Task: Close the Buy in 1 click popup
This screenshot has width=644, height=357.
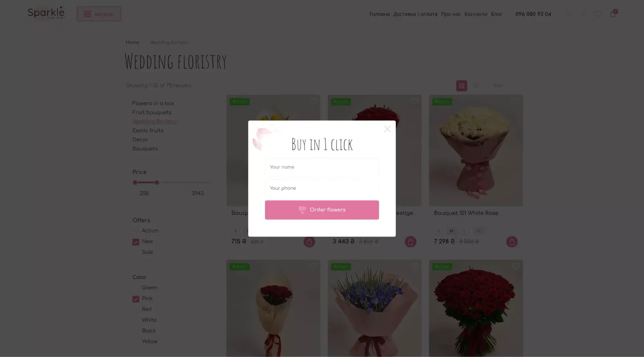Action: pyautogui.click(x=387, y=129)
